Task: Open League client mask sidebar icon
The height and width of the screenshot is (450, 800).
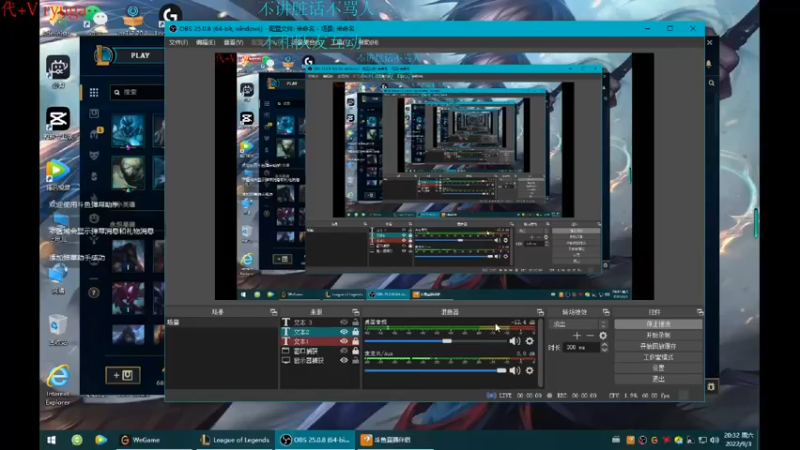Action: 94,155
